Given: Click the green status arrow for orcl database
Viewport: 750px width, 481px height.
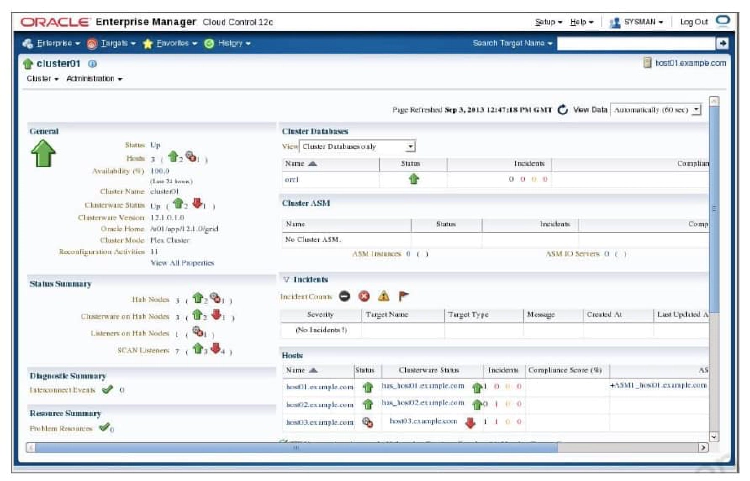Looking at the screenshot, I should pyautogui.click(x=414, y=179).
